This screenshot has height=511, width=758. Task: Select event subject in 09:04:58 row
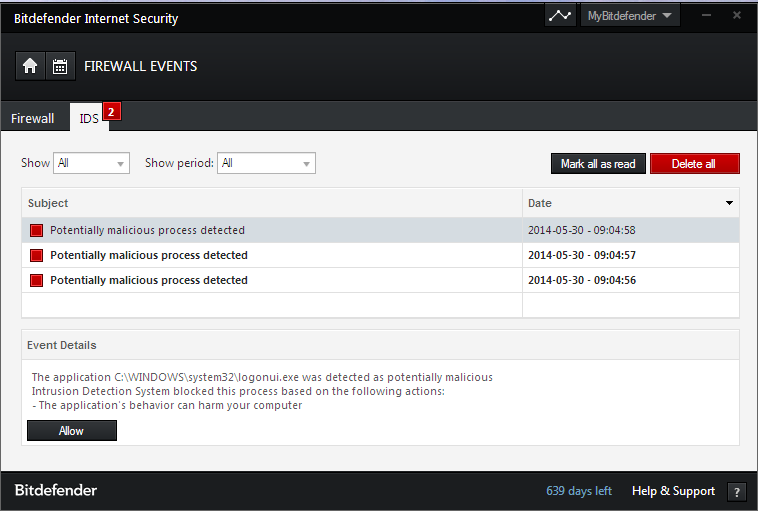pos(147,230)
